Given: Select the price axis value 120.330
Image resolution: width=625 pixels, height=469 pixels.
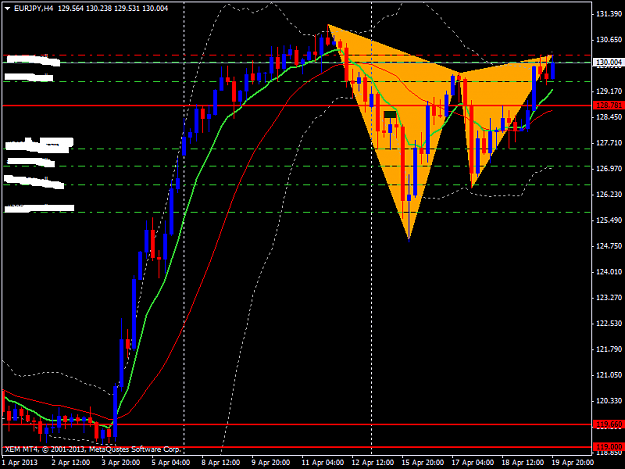Looking at the screenshot, I should tap(609, 401).
